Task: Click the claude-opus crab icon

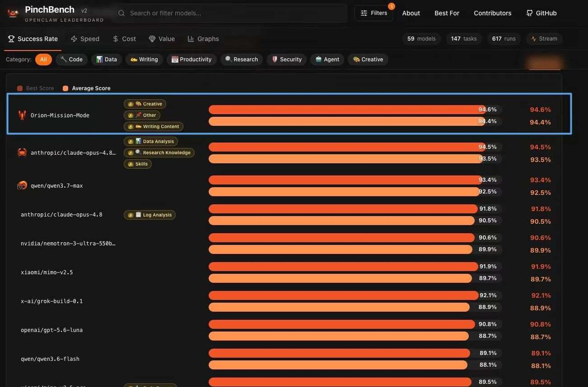Action: 22,152
